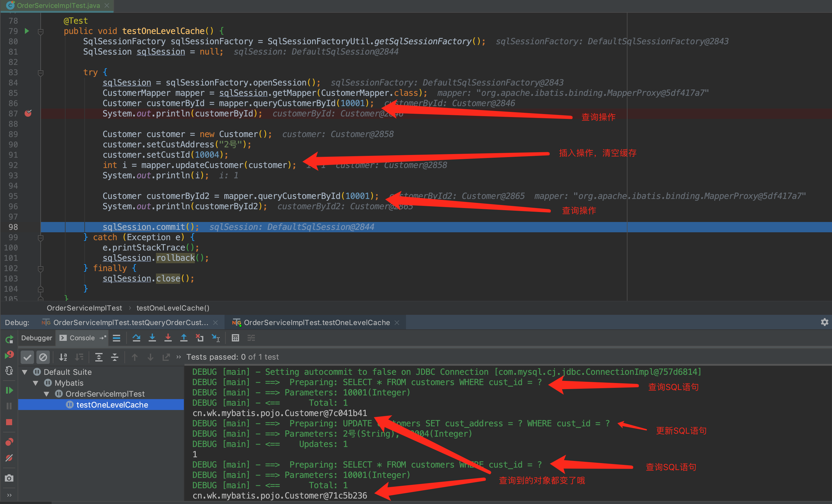Collapse the Default Suite tree node

[x=25, y=372]
